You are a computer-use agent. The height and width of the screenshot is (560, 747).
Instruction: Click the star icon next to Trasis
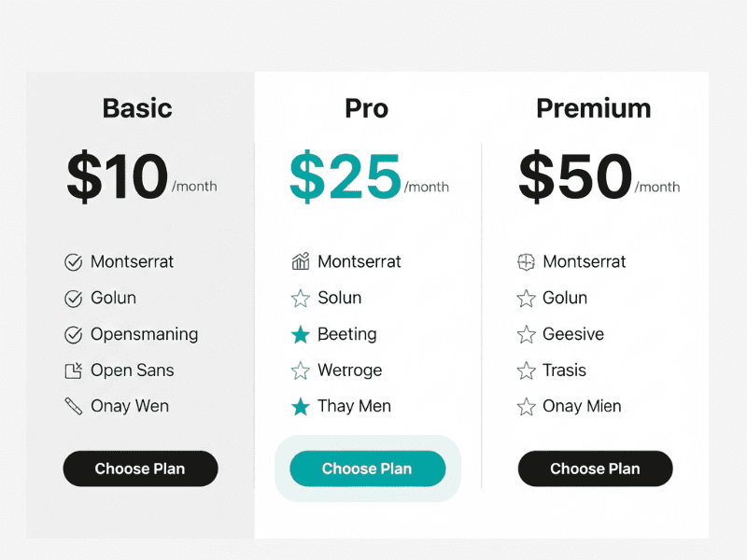tap(526, 371)
